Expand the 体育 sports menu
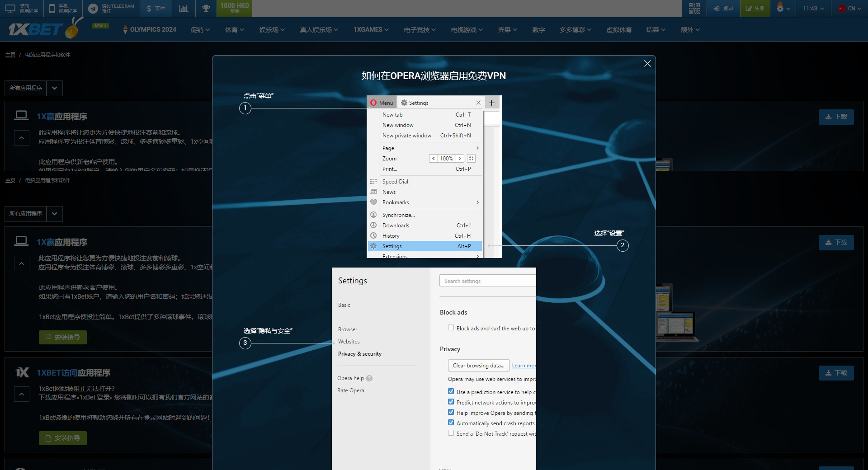Viewport: 868px width, 470px height. point(234,30)
